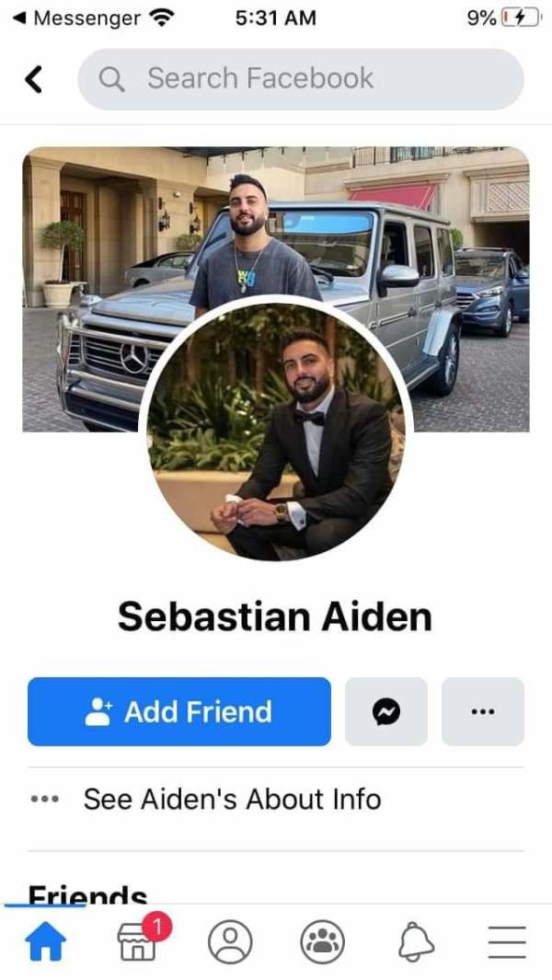Open the Marketplace tab with notification badge
Image resolution: width=552 pixels, height=980 pixels.
[x=139, y=941]
